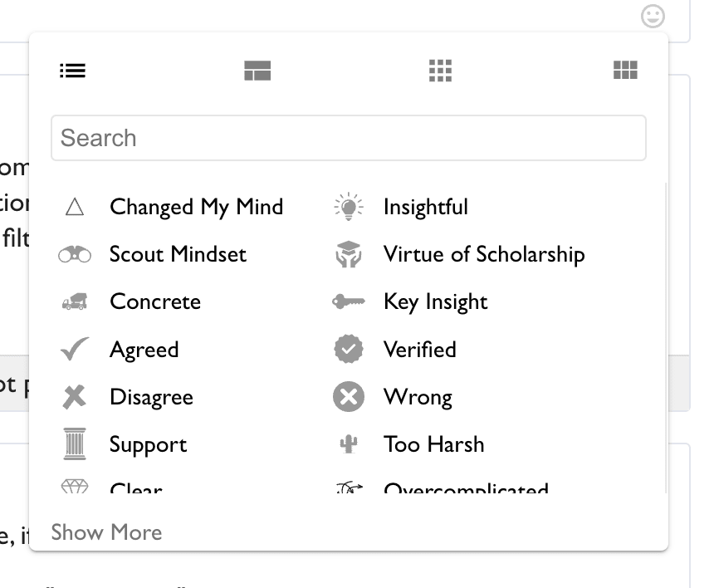714x588 pixels.
Task: Click the Too Harsh cactus icon
Action: 349,444
